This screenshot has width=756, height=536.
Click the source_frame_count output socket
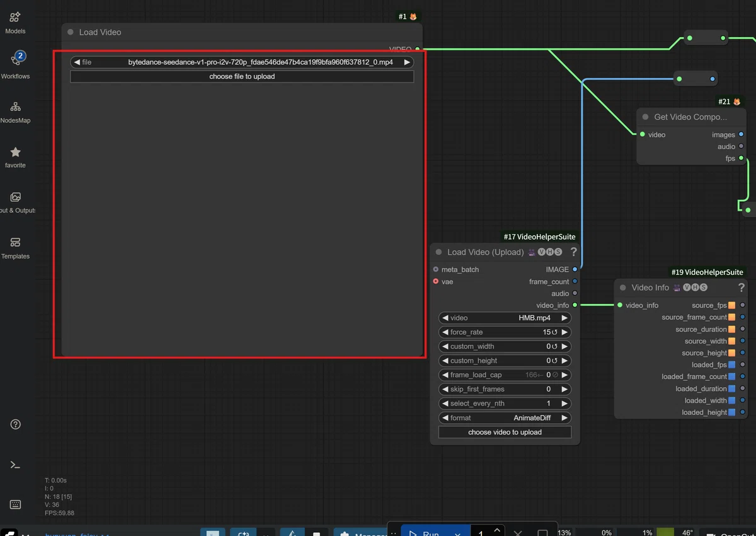click(743, 317)
